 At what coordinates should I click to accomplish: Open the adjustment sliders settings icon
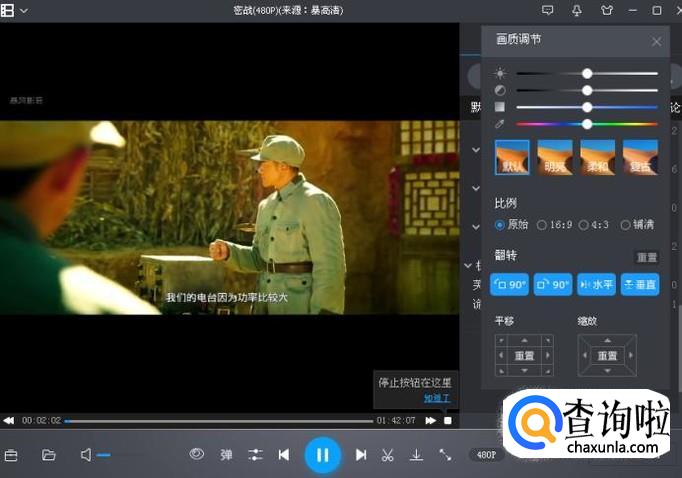255,455
